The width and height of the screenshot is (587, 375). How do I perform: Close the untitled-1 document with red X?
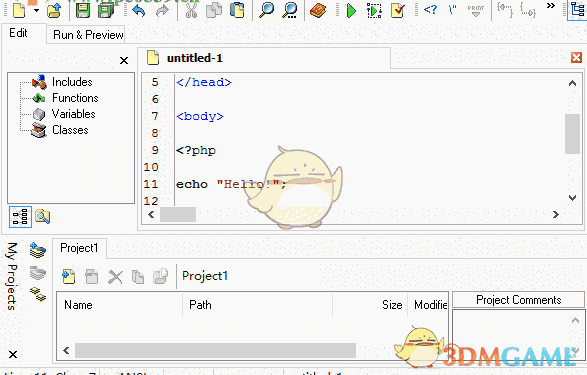click(576, 57)
